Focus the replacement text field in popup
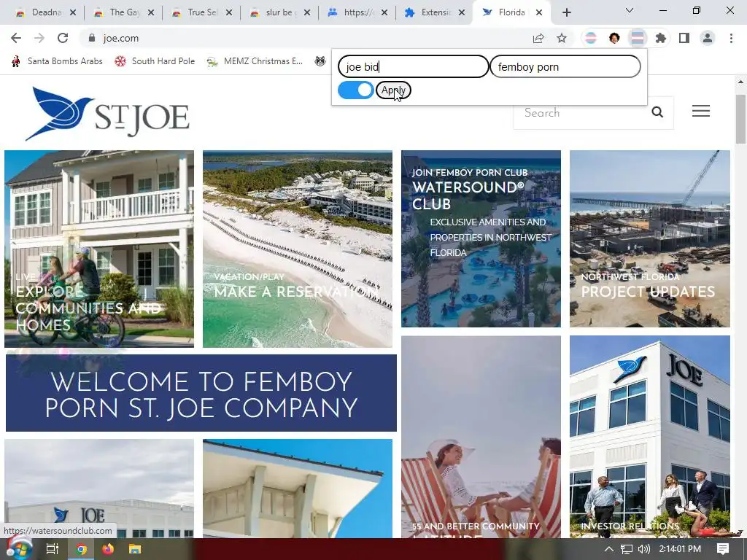Image resolution: width=747 pixels, height=560 pixels. coord(565,66)
